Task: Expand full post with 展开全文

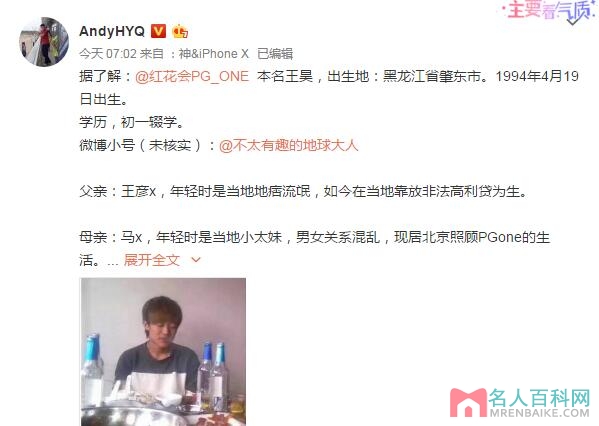Action: pyautogui.click(x=152, y=260)
